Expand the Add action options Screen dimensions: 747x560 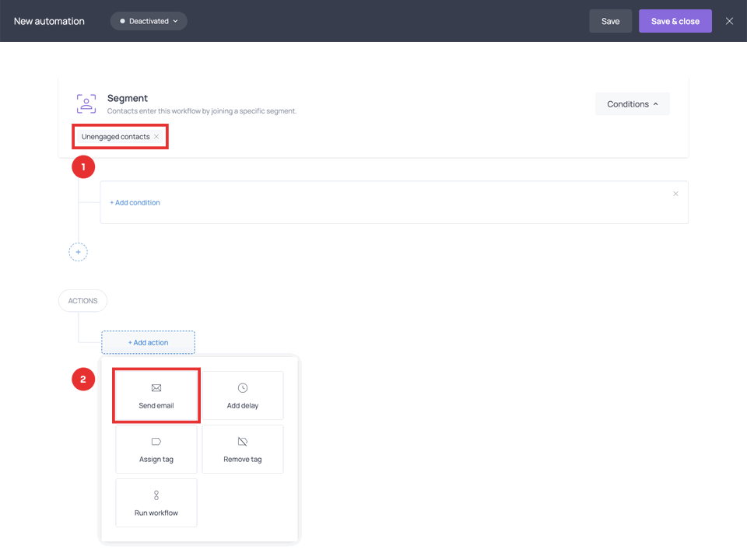148,342
